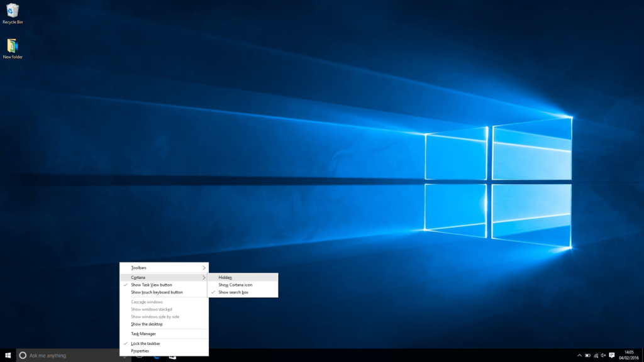Select Show search box option
Viewport: 644px width, 362px height.
(243, 292)
